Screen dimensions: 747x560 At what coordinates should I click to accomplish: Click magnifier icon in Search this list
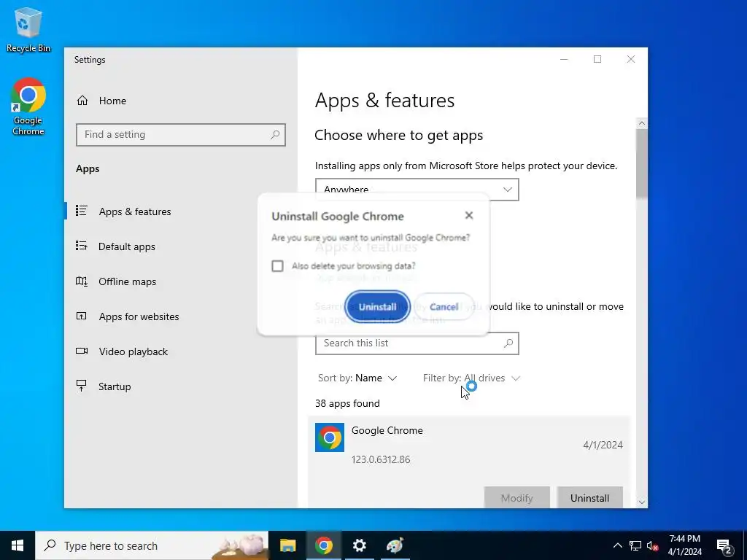click(x=508, y=343)
